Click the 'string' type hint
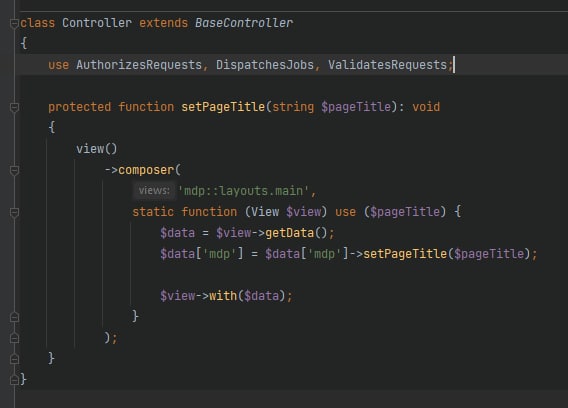The height and width of the screenshot is (408, 568). (293, 107)
